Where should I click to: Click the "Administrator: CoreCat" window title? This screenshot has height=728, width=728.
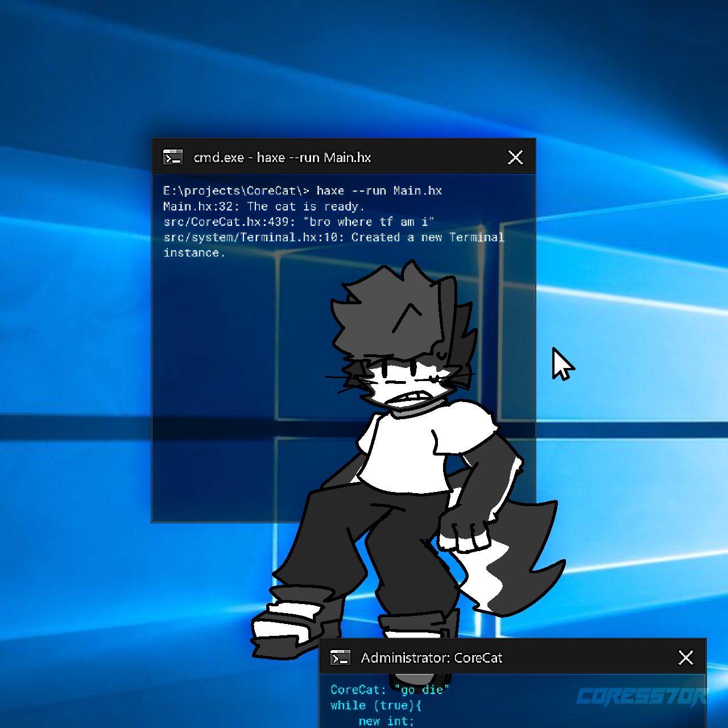[432, 658]
